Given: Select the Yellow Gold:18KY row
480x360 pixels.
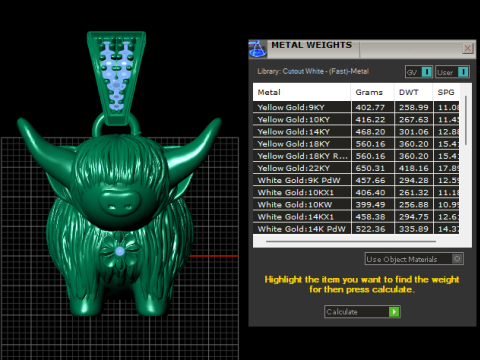Looking at the screenshot, I should click(x=356, y=144).
